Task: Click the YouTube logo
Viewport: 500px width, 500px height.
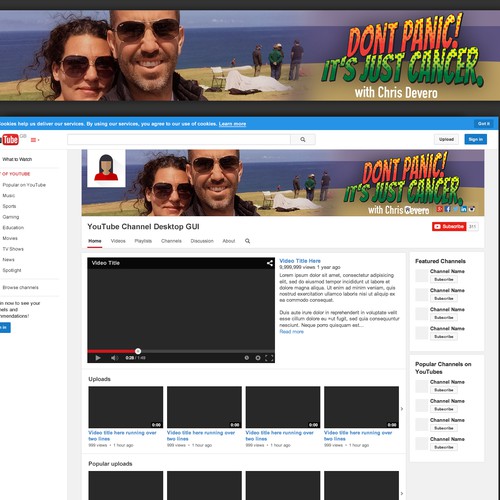Action: tap(9, 139)
